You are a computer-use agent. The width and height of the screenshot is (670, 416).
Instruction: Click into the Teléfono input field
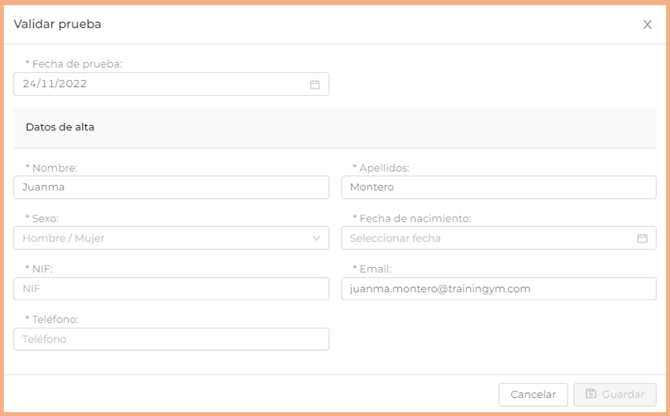(x=171, y=340)
